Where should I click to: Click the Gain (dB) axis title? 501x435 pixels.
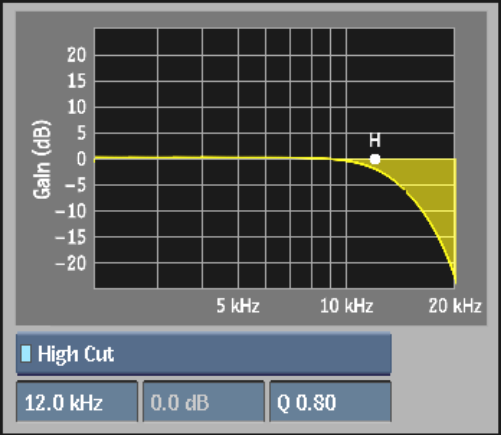pyautogui.click(x=42, y=159)
